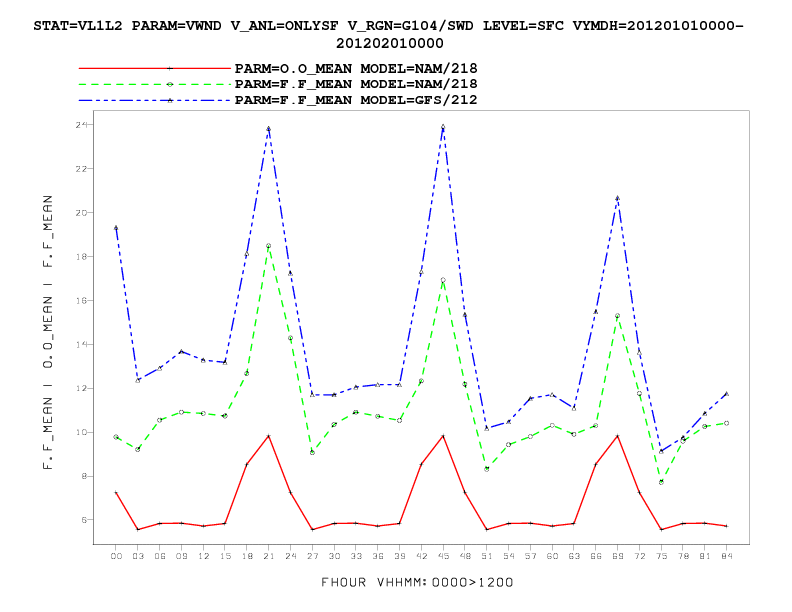Click the blue dash-dot legend line sample
The width and height of the screenshot is (792, 612).
click(x=155, y=100)
